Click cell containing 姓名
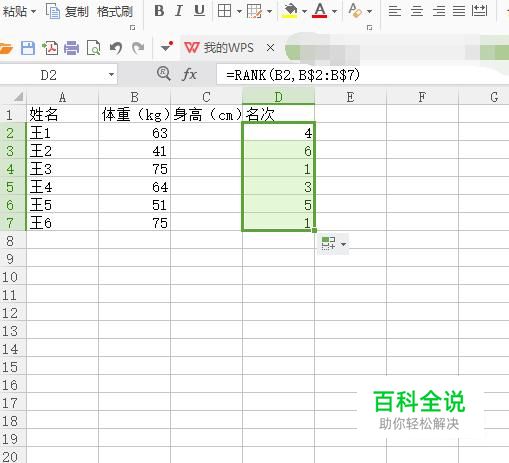Image resolution: width=509 pixels, height=463 pixels. point(62,115)
